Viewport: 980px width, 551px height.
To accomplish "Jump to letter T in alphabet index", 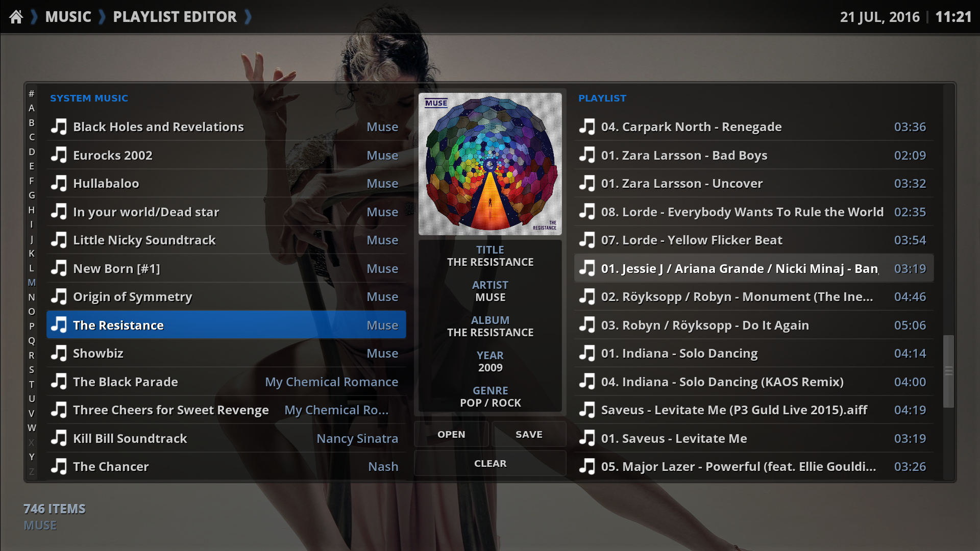I will tap(32, 384).
